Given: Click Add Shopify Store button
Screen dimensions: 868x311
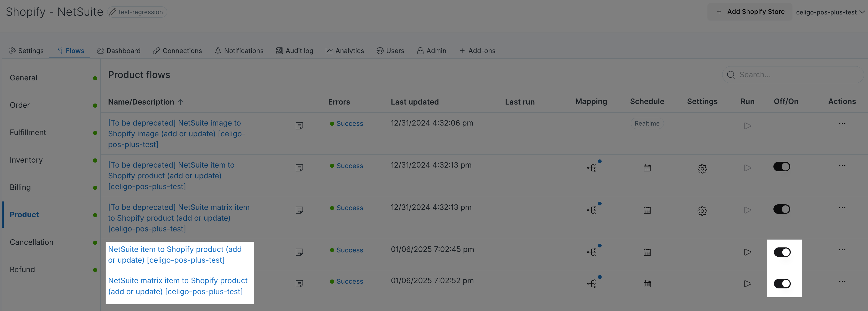Looking at the screenshot, I should 750,12.
